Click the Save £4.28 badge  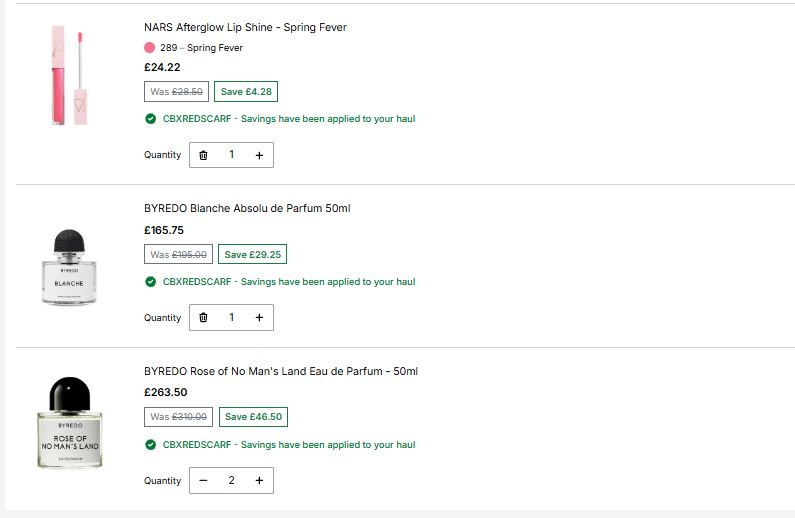pos(246,92)
